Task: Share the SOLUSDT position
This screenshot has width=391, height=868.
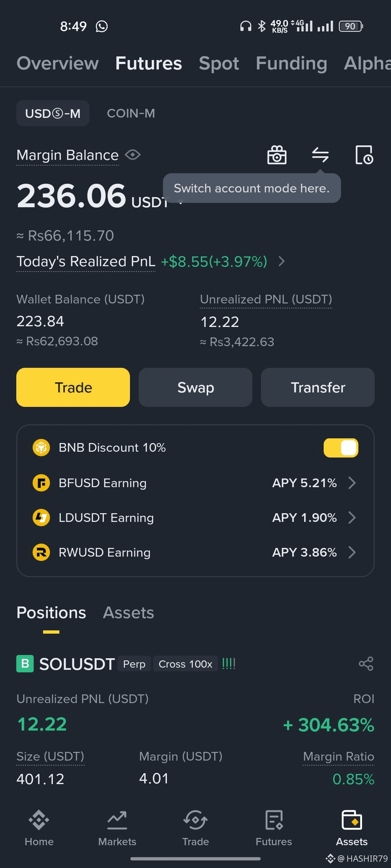Action: click(x=366, y=664)
